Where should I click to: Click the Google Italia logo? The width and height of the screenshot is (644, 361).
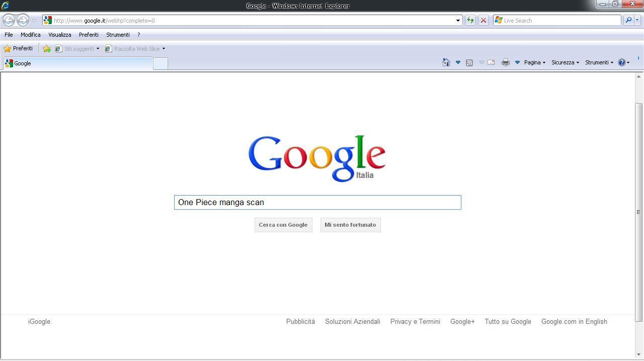click(x=317, y=158)
